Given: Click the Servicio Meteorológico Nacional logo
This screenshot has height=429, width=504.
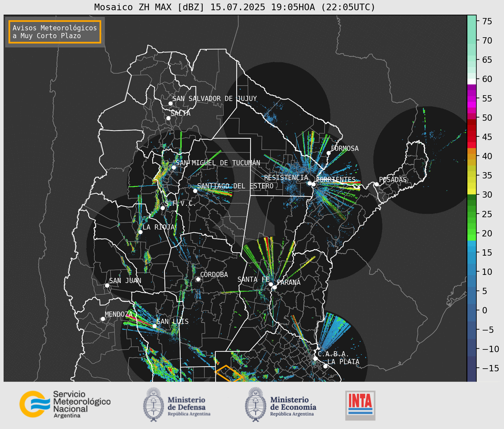Looking at the screenshot, I should coord(65,404).
